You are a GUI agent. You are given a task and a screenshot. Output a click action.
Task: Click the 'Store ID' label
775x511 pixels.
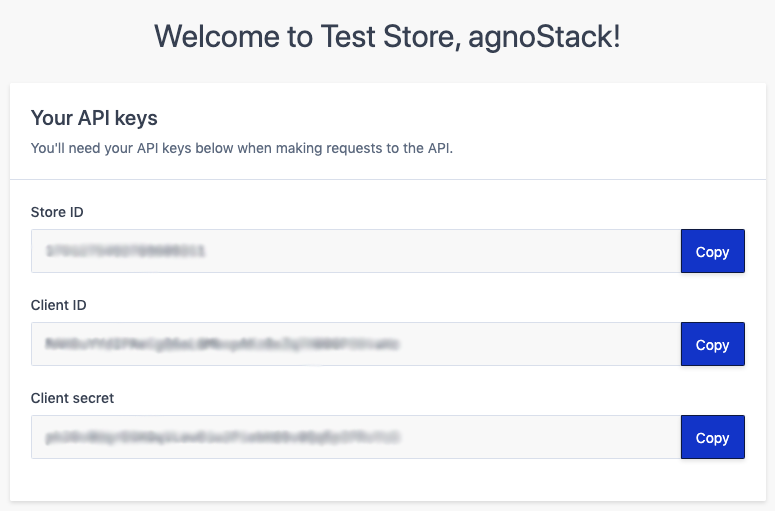[57, 212]
